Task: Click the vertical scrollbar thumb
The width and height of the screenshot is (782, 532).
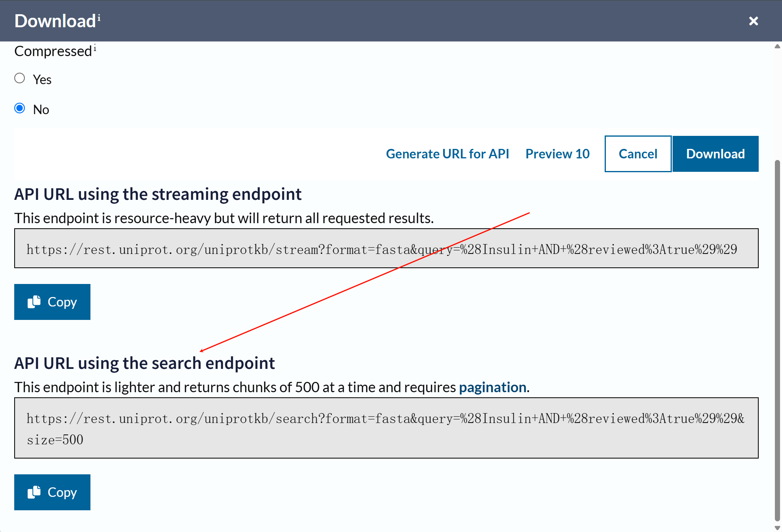Action: point(777,340)
